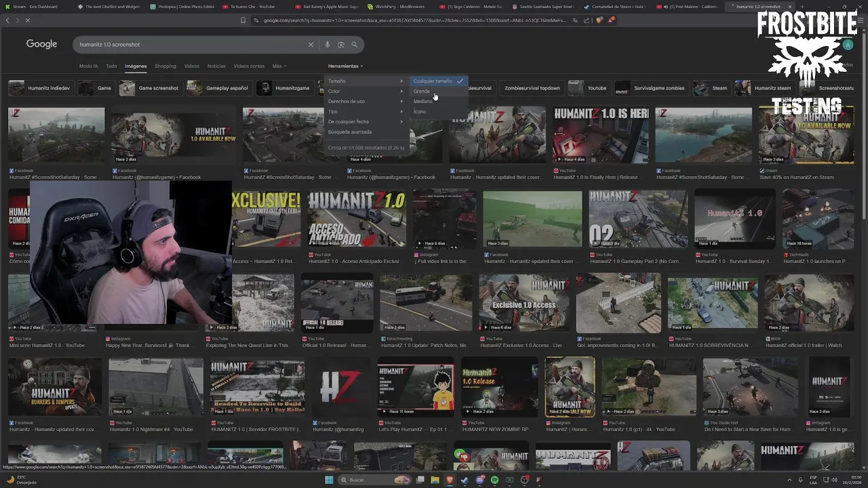Viewport: 868px width, 488px height.
Task: Click the magnifier search icon in search box
Action: click(x=354, y=45)
